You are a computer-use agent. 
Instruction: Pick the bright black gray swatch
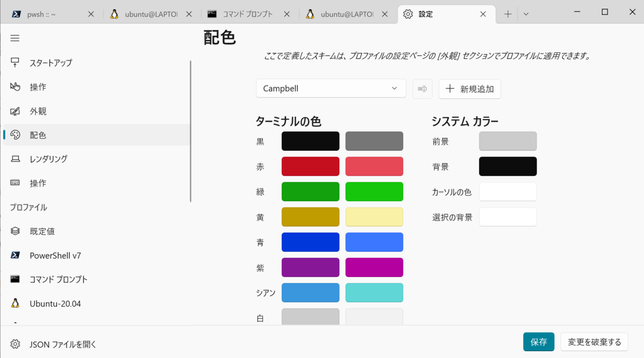(x=374, y=141)
